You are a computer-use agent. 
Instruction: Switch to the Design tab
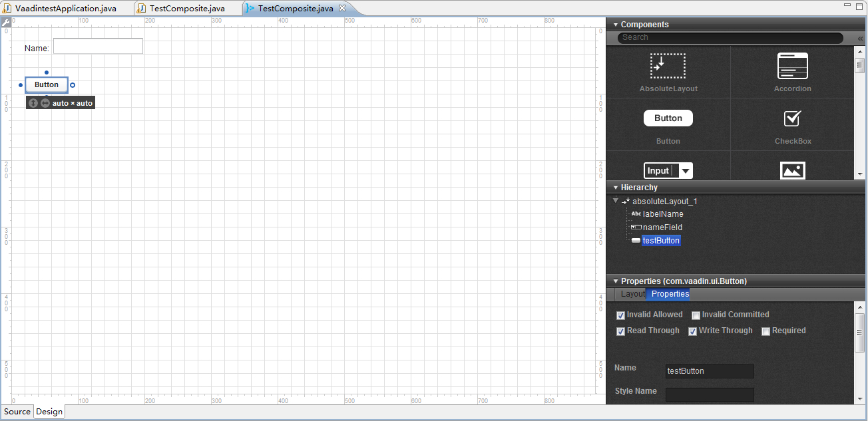49,412
